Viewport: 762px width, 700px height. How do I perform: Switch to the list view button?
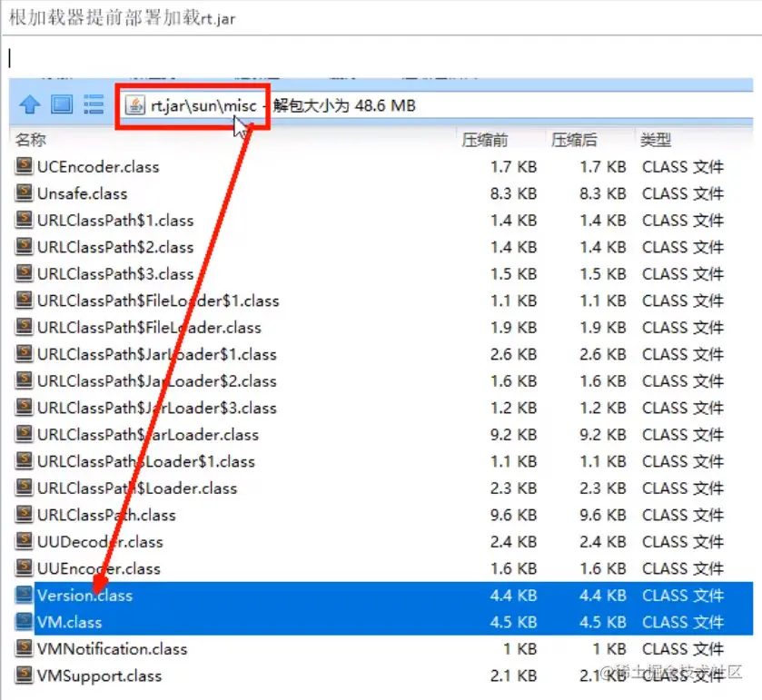click(x=94, y=104)
